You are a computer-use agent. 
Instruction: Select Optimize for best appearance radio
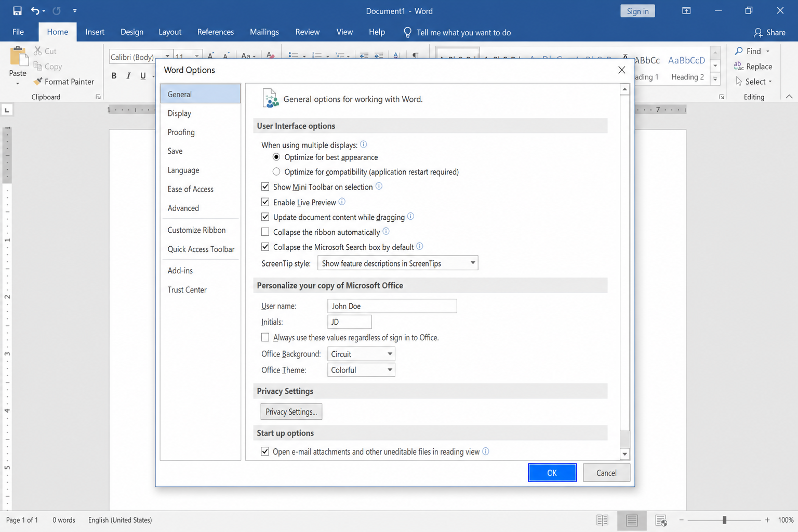[x=276, y=157]
